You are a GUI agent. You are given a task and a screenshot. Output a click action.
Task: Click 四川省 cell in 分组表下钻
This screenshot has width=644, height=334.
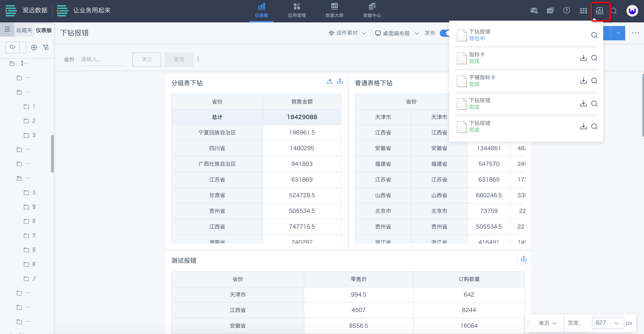217,148
